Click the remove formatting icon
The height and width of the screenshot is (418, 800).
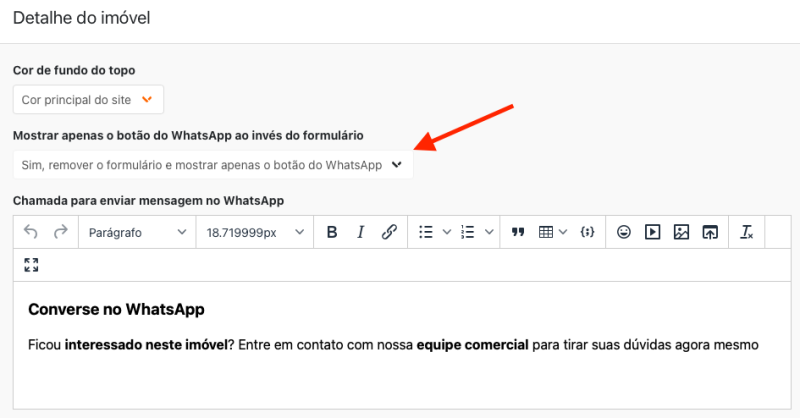point(746,232)
